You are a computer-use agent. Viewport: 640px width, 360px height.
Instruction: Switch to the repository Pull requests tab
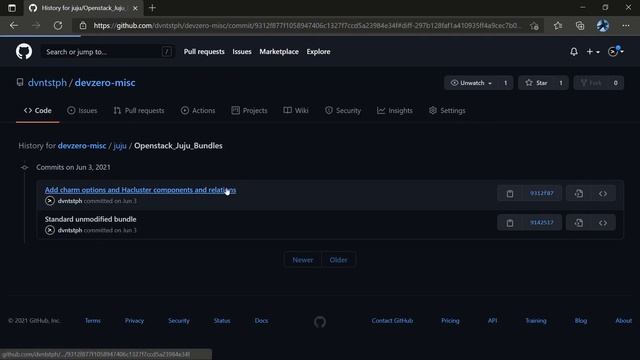(139, 111)
